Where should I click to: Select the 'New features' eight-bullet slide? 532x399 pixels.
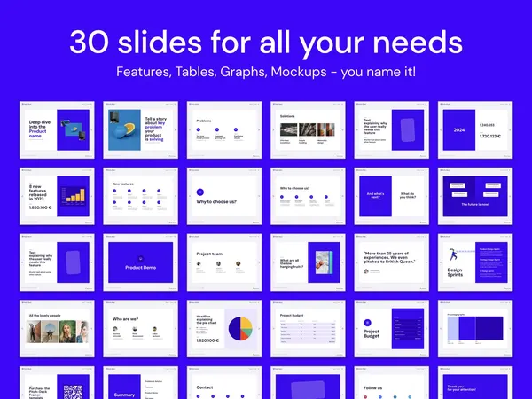coord(140,196)
